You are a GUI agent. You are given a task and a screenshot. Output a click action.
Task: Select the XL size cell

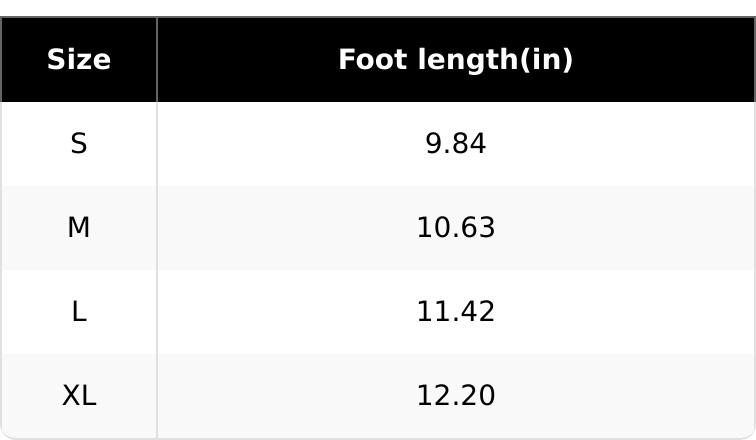coord(79,396)
